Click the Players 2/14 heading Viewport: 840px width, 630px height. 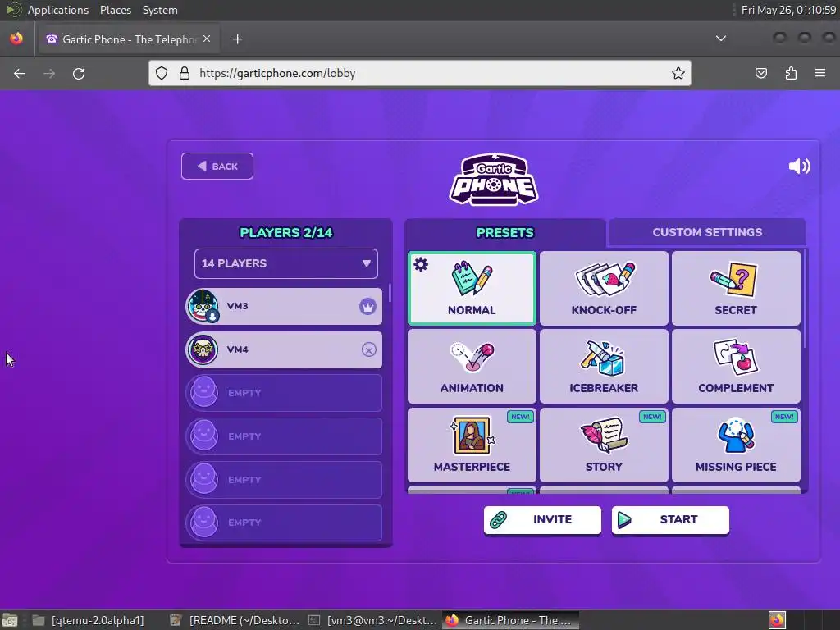286,232
